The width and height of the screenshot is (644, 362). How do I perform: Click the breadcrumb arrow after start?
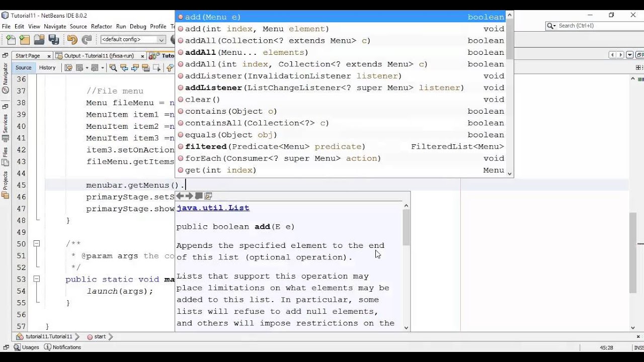[x=110, y=336]
